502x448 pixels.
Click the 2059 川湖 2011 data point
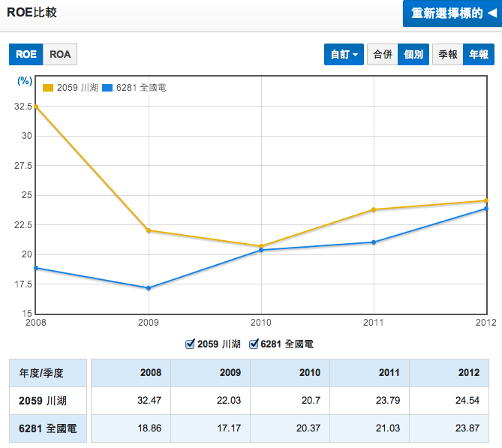[374, 209]
